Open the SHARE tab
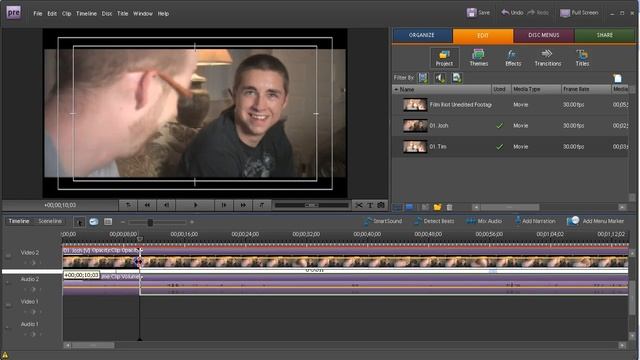 [604, 35]
